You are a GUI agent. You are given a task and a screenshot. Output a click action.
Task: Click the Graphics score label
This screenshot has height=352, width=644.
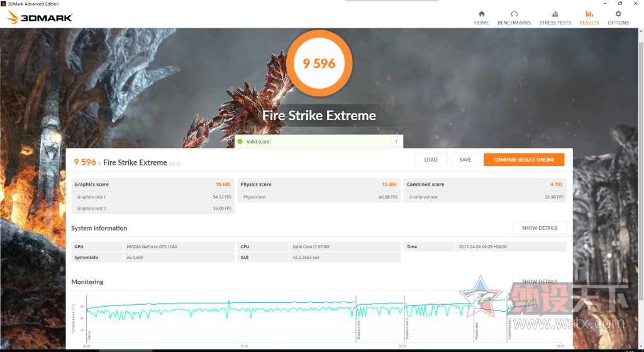coord(92,185)
